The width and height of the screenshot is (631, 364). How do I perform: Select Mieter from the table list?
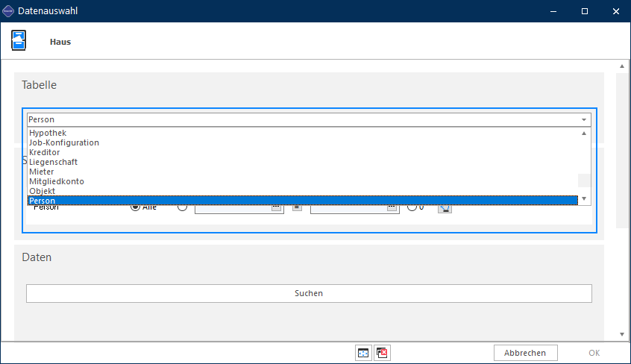[303, 172]
